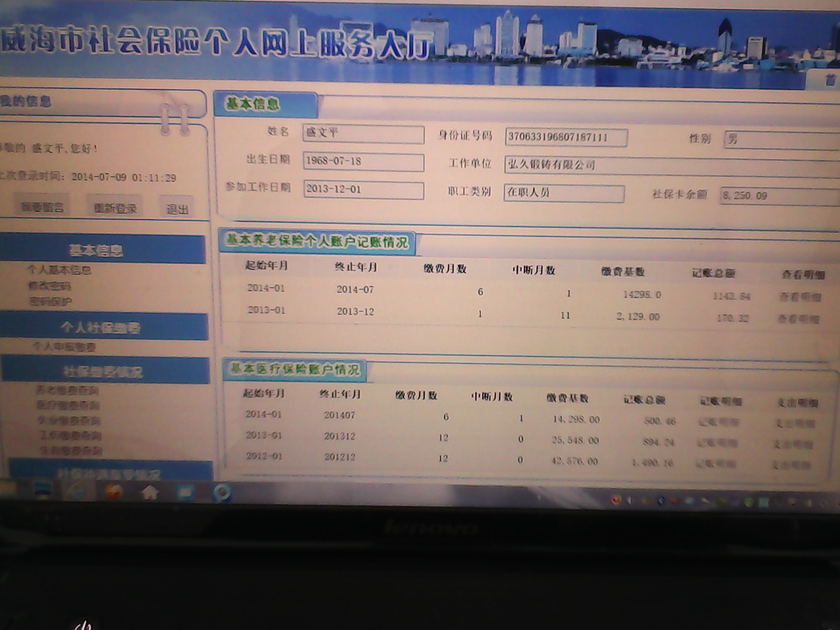Open 生育缴费查询 in the sidebar

[71, 450]
